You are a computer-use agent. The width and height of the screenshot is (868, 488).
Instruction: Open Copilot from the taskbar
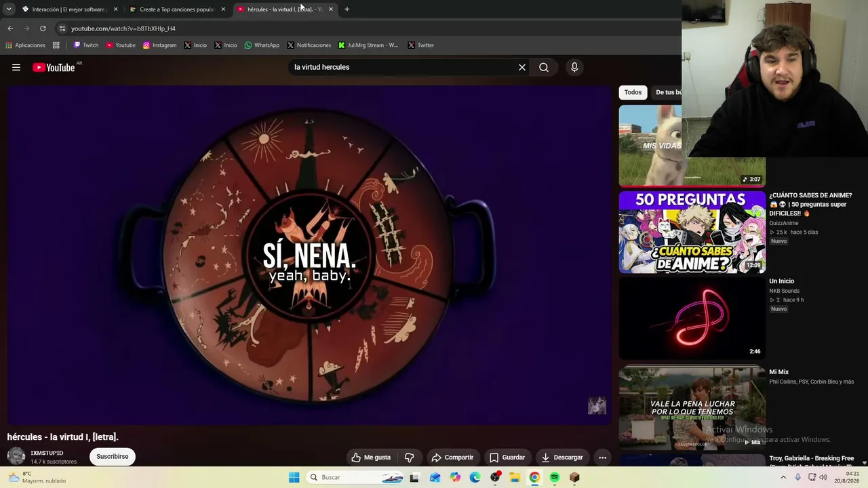click(455, 477)
